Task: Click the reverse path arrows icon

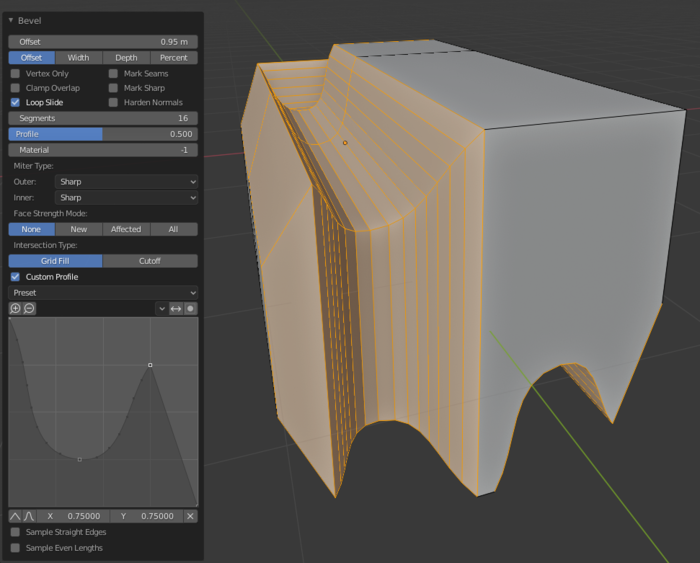Action: pos(175,309)
